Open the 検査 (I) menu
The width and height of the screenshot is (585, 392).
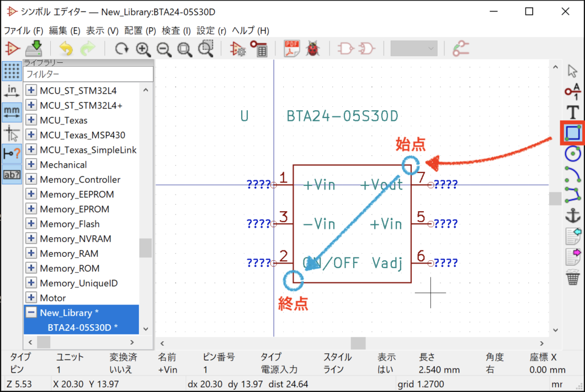tap(176, 31)
